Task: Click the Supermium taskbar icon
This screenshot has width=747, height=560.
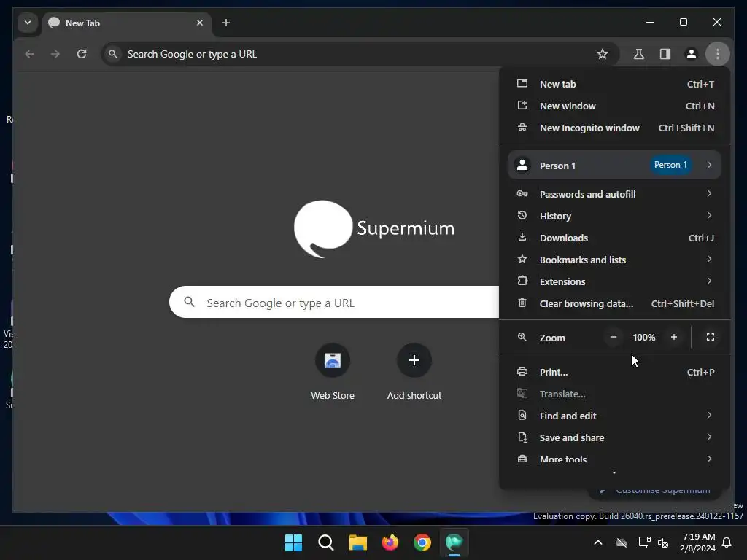Action: point(454,542)
